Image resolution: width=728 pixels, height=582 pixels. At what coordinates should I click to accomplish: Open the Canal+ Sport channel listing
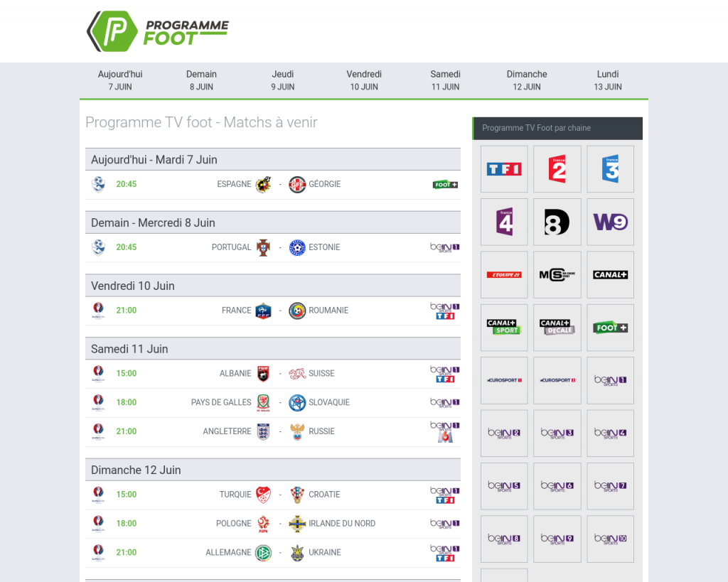pyautogui.click(x=504, y=328)
